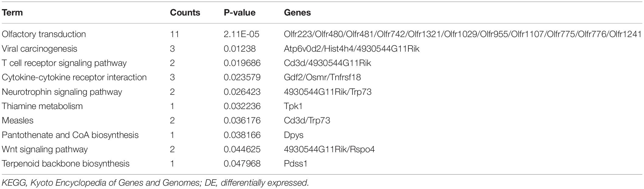This screenshot has height=189, width=644.
Task: Click the Dpys gene entry
Action: tap(294, 135)
